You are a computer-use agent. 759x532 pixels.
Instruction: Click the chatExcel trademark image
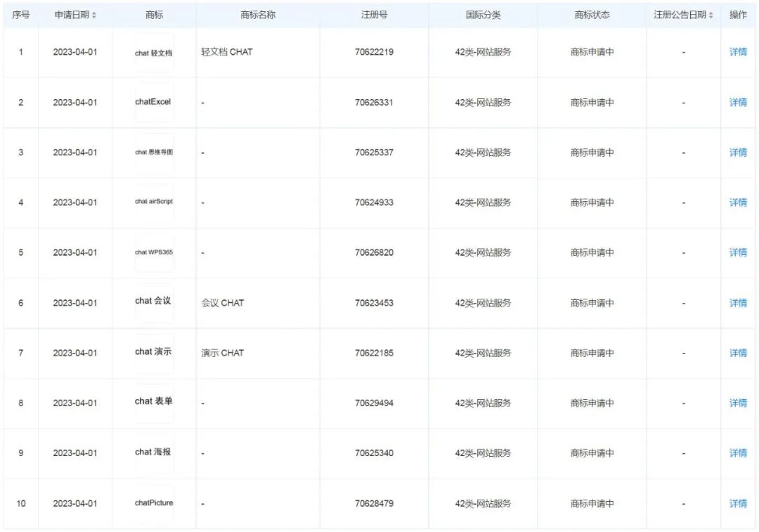pos(154,102)
